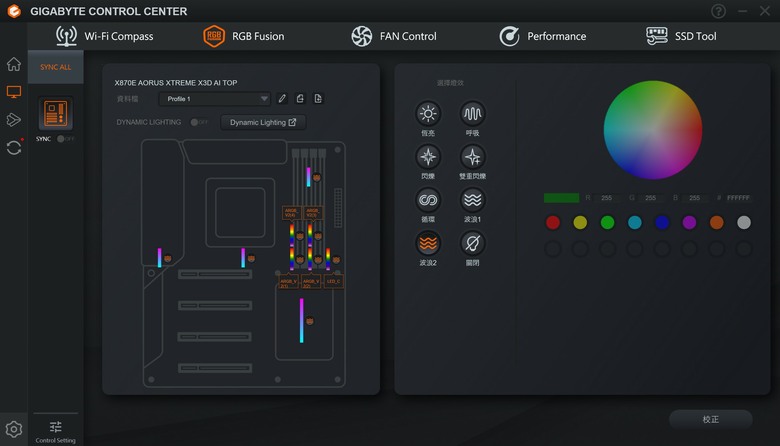
Task: Select the 波浪2 wave effect
Action: 428,244
